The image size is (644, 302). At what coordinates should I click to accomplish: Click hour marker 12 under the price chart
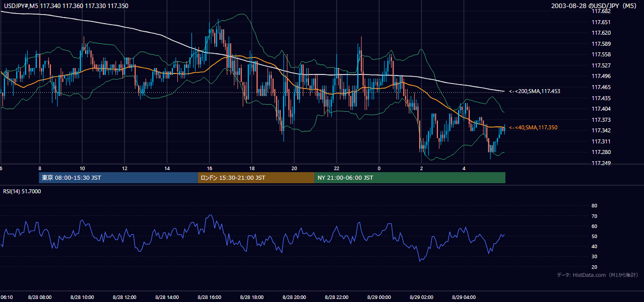coord(124,168)
